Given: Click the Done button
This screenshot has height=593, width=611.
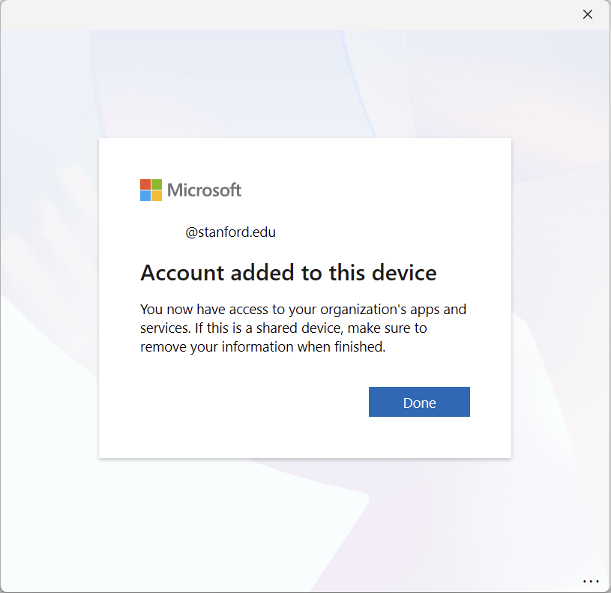Looking at the screenshot, I should pyautogui.click(x=419, y=402).
